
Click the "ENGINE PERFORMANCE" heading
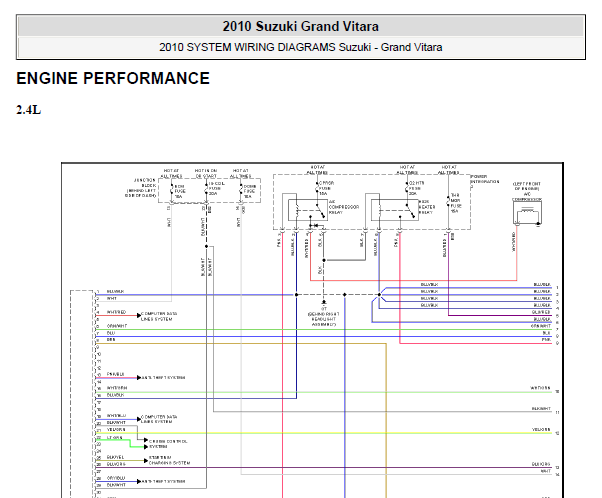(113, 78)
